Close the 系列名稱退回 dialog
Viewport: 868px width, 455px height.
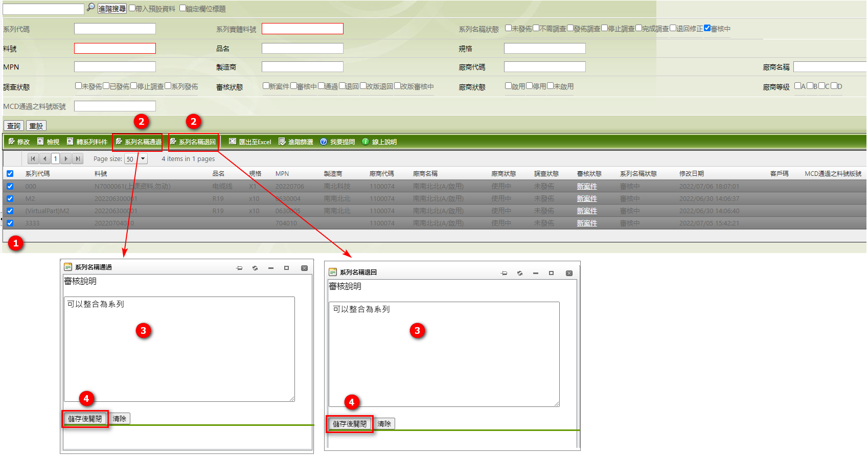(x=569, y=273)
